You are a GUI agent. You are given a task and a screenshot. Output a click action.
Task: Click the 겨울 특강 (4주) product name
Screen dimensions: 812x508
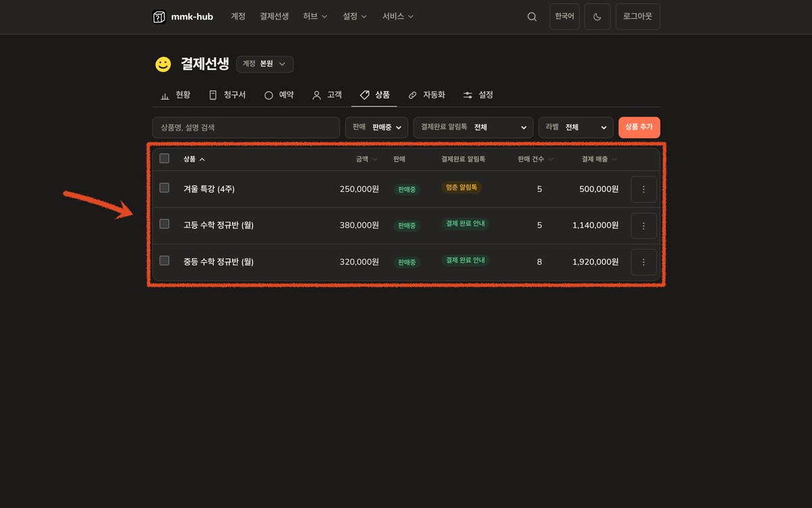click(209, 189)
